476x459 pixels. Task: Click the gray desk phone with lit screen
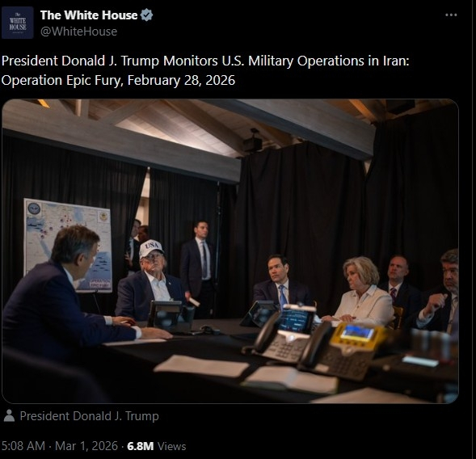[x=281, y=335]
